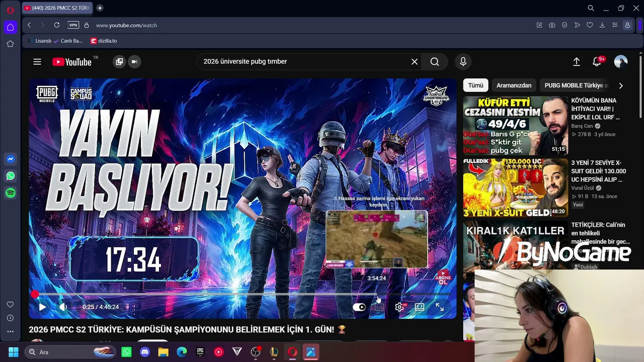Toggle the autoplay switch
This screenshot has height=362, width=644.
tap(359, 307)
